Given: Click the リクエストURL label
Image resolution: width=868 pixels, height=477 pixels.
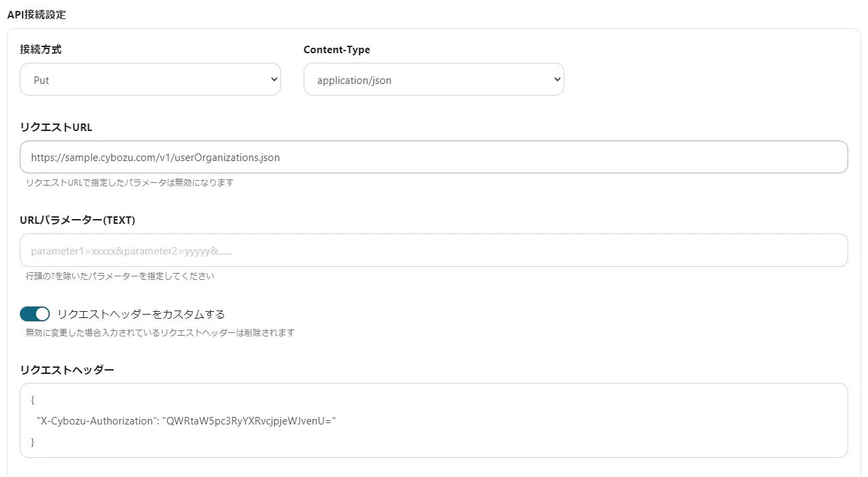Looking at the screenshot, I should (x=56, y=127).
